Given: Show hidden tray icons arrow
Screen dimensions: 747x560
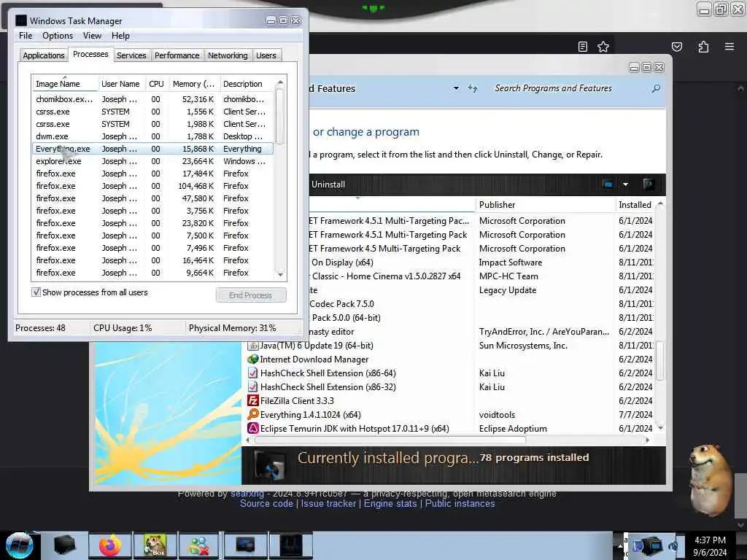Looking at the screenshot, I should click(x=620, y=545).
